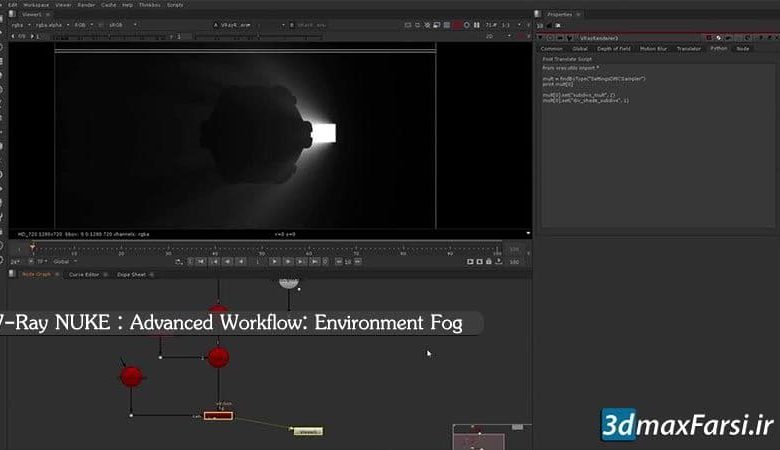Viewport: 780px width, 450px height.
Task: Click the Viewer panel content menu icon
Action: pyautogui.click(x=12, y=14)
